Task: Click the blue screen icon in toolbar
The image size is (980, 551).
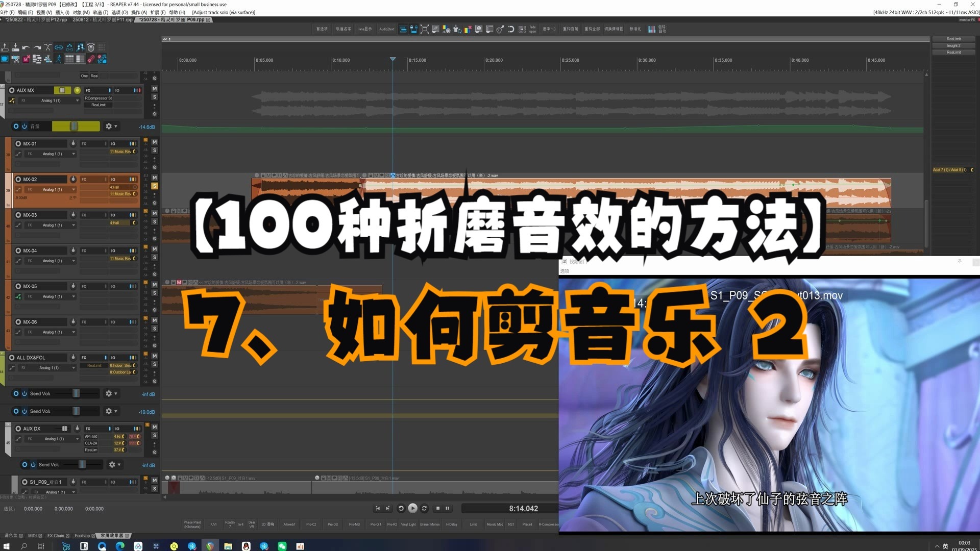Action: click(x=5, y=59)
